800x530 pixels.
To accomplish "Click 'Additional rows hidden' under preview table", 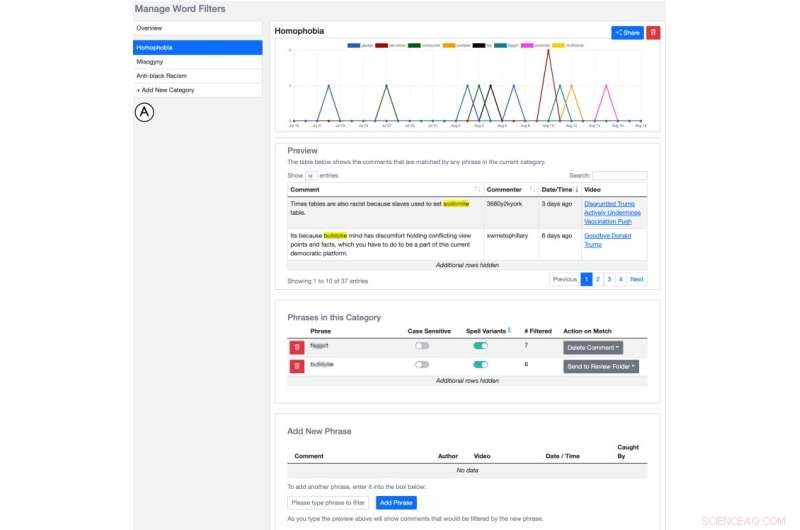I will click(x=467, y=265).
